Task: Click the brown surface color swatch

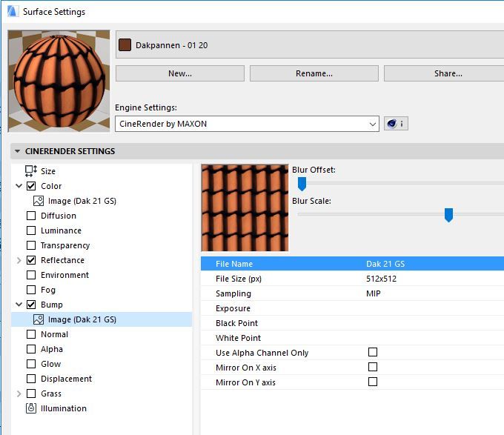Action: [x=125, y=45]
